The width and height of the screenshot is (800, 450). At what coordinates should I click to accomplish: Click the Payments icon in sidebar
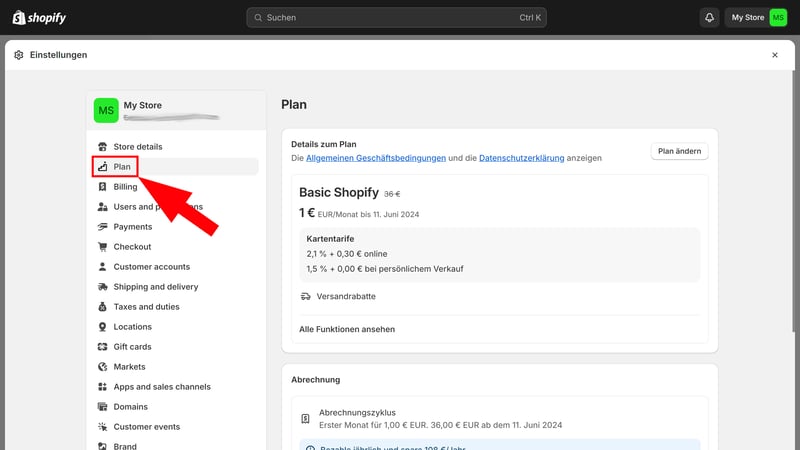coord(103,227)
